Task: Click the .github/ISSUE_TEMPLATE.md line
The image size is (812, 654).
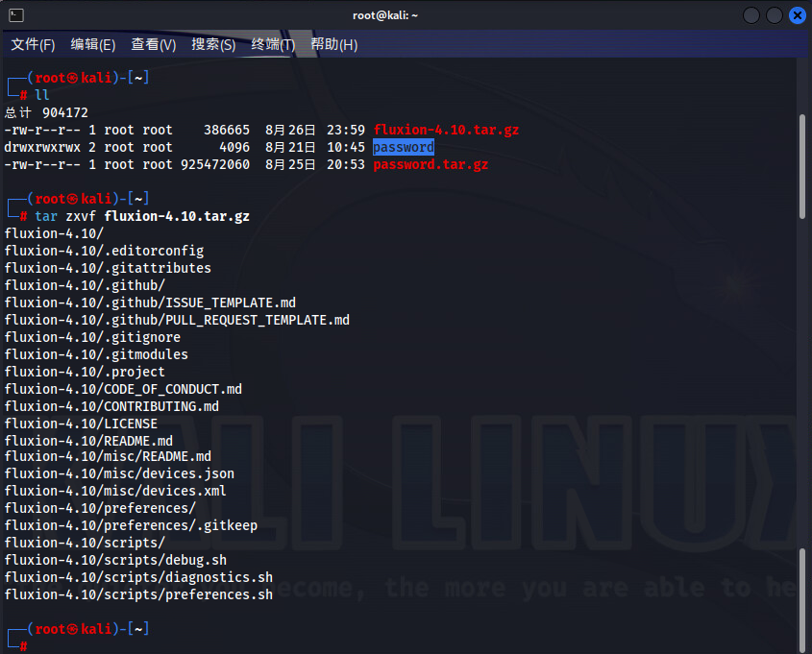Action: pyautogui.click(x=150, y=303)
